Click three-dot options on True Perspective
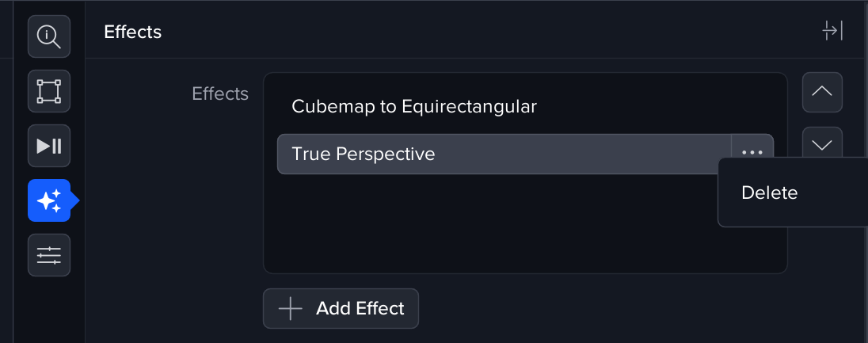868x343 pixels. (752, 154)
